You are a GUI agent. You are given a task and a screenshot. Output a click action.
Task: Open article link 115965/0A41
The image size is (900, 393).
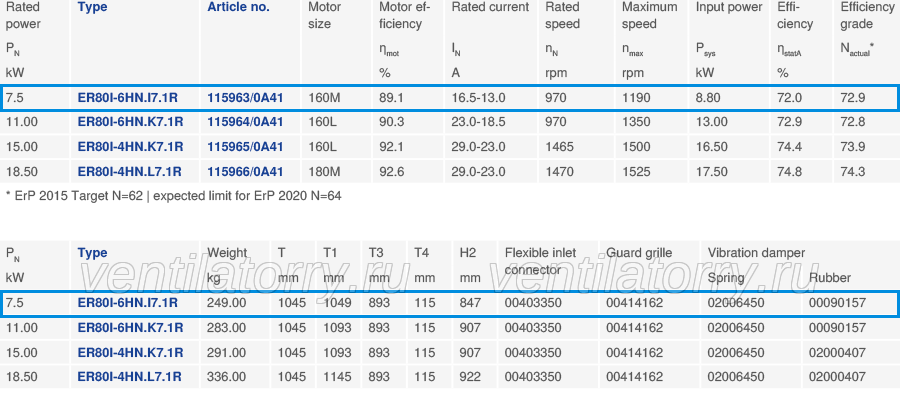245,147
